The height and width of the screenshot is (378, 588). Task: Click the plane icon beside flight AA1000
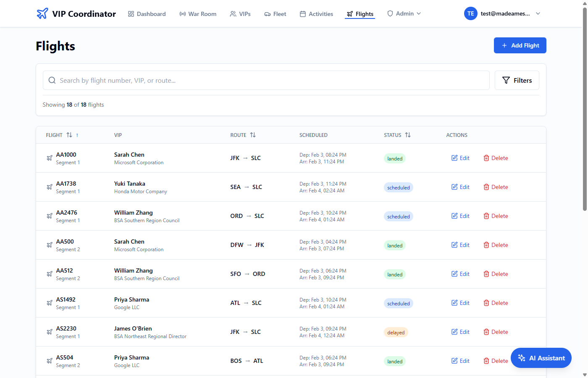point(50,158)
